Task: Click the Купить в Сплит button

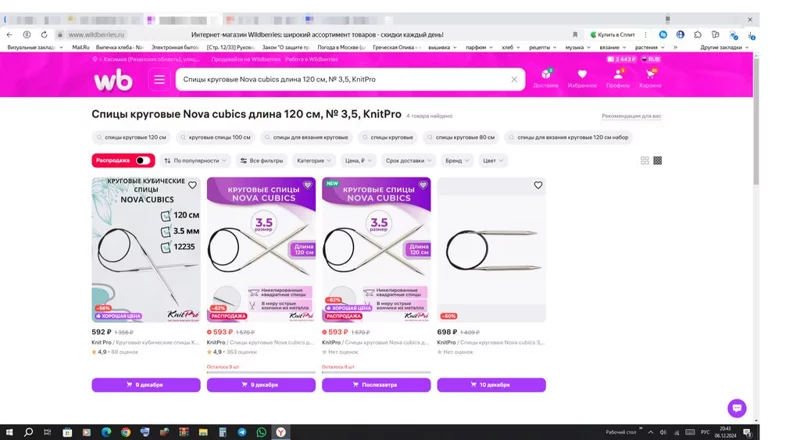Action: 612,35
